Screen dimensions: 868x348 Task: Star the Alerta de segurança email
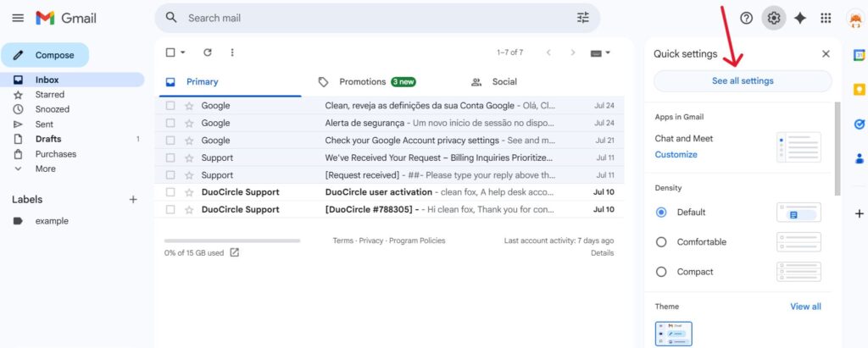point(189,123)
